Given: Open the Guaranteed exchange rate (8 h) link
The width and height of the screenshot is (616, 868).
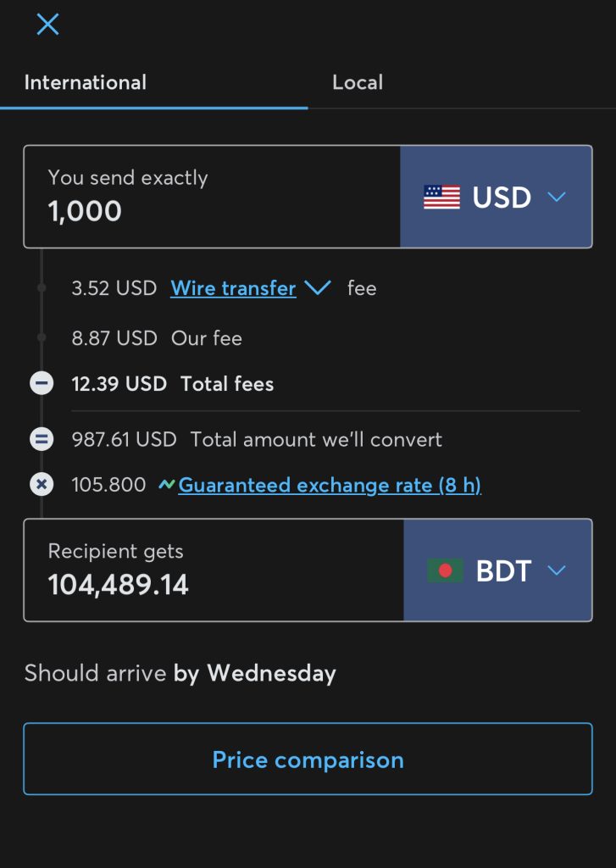Looking at the screenshot, I should tap(330, 486).
